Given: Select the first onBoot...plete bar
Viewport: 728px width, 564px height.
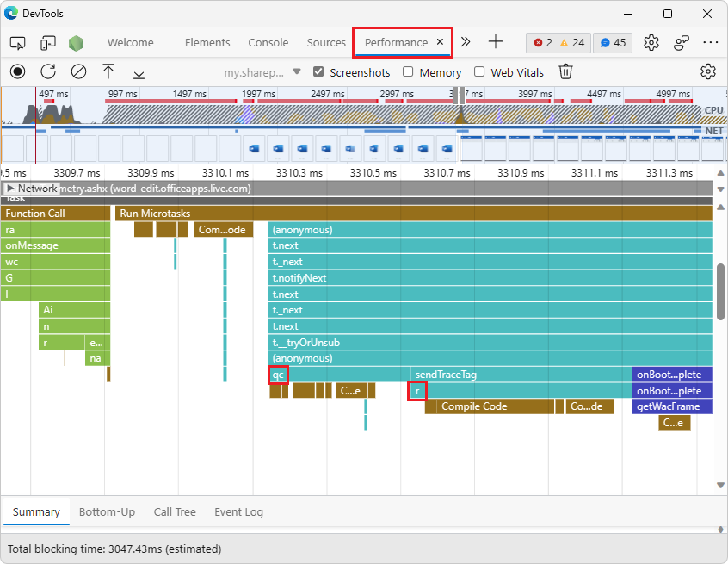Looking at the screenshot, I should [x=672, y=375].
